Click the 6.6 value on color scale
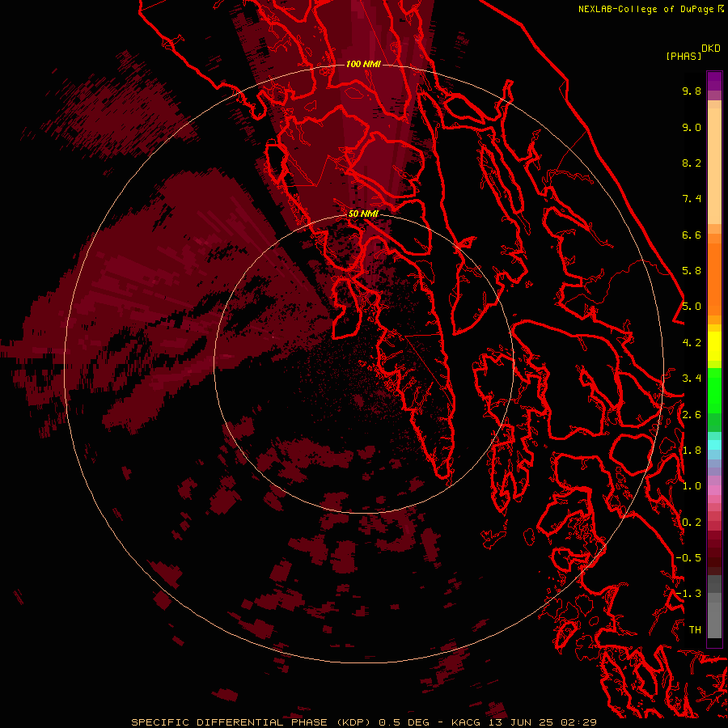Image resolution: width=728 pixels, height=728 pixels. [692, 235]
